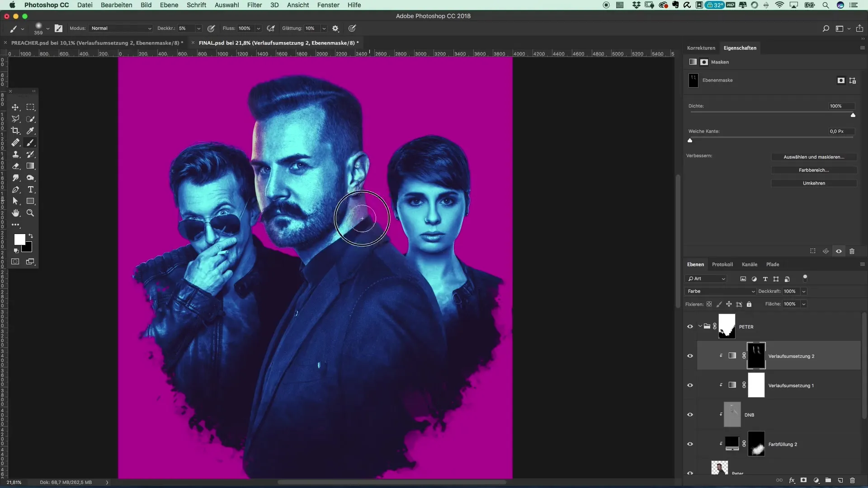This screenshot has height=488, width=868.
Task: Select the Crop tool
Action: [x=15, y=131]
